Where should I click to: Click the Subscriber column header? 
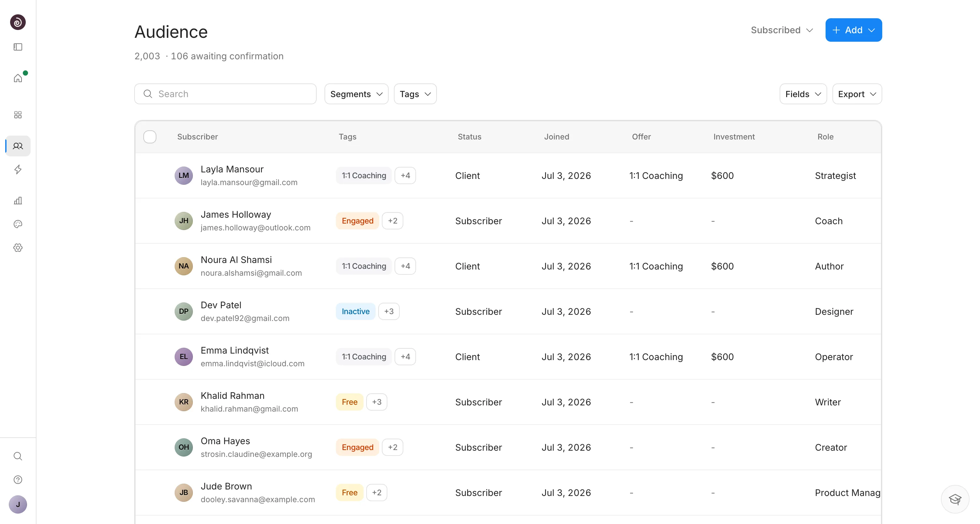(197, 137)
